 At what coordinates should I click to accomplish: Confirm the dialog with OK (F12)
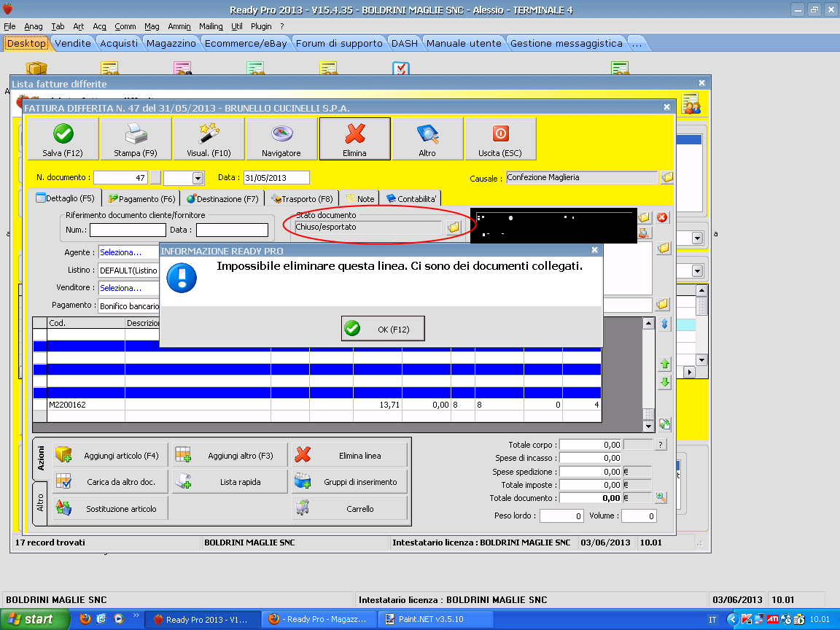click(x=383, y=329)
